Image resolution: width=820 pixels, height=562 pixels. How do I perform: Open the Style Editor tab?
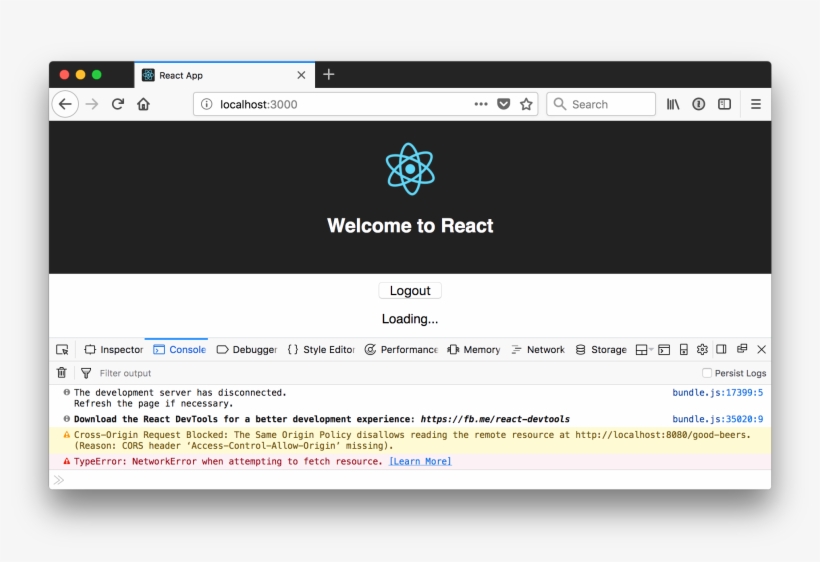coord(321,350)
